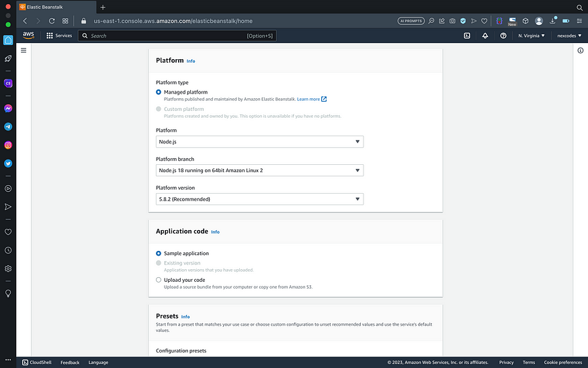The image size is (588, 368).
Task: Select Managed platform radio option
Action: (x=159, y=92)
